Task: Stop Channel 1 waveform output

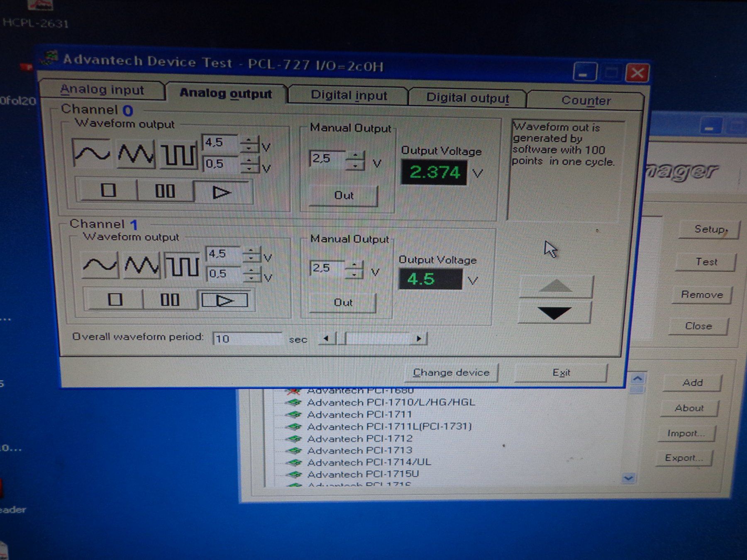Action: pyautogui.click(x=115, y=299)
